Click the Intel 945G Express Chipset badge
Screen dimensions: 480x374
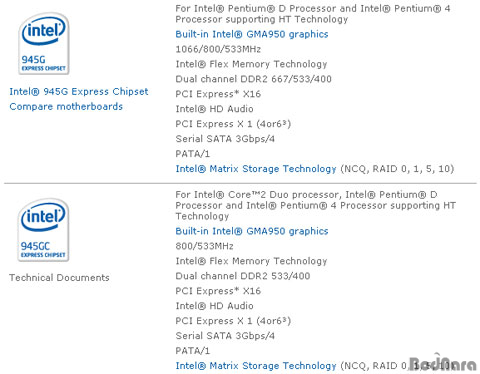coord(44,43)
